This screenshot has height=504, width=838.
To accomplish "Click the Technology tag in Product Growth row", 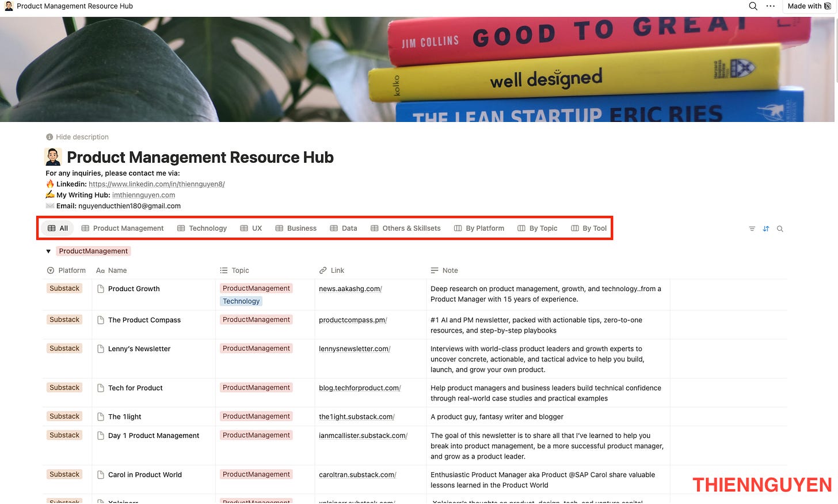I will 241,301.
